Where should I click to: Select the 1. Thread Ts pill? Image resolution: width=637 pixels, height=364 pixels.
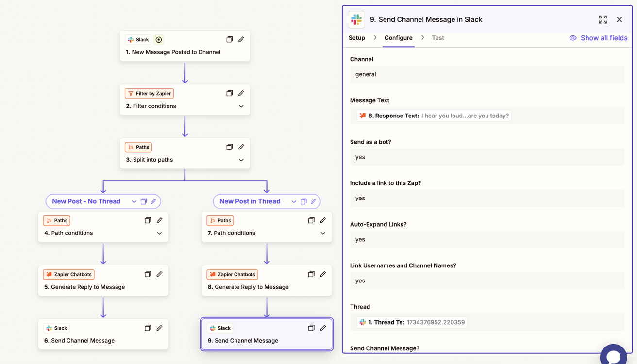[x=412, y=322]
